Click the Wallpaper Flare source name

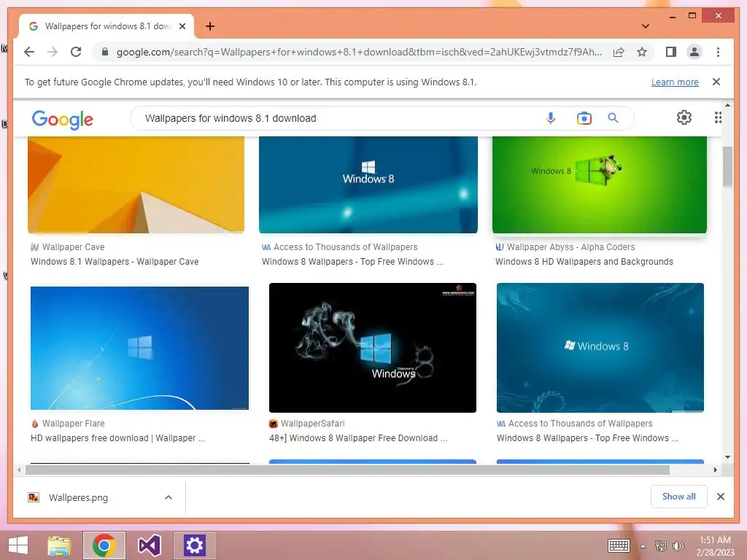click(74, 424)
